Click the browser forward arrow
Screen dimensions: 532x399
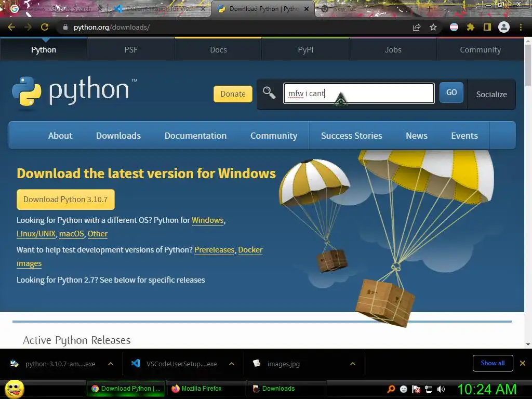(x=28, y=27)
